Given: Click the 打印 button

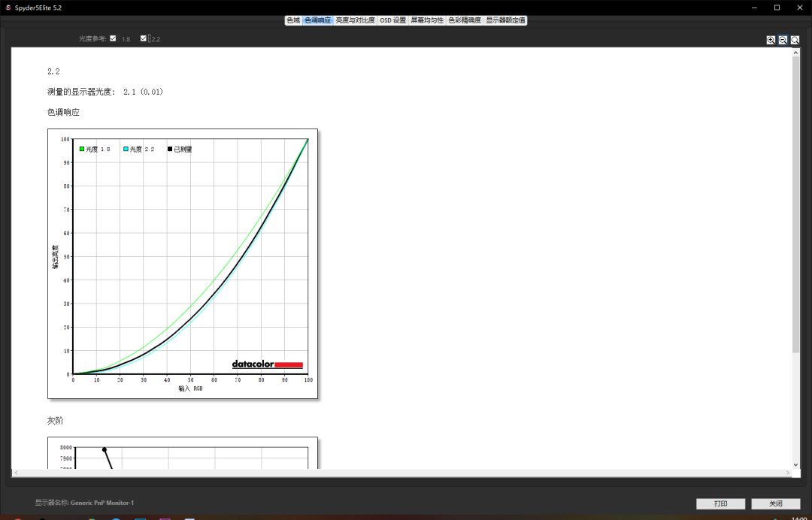Looking at the screenshot, I should 720,503.
